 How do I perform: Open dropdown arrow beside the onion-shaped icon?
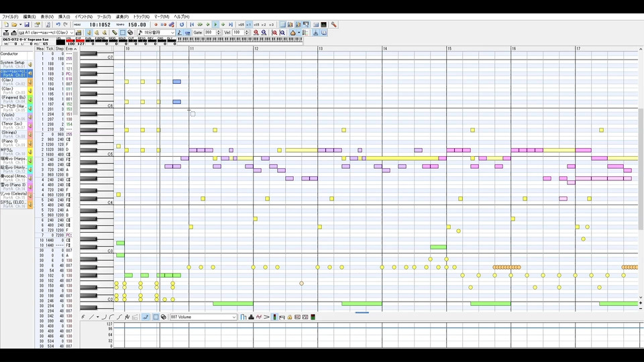point(299,32)
